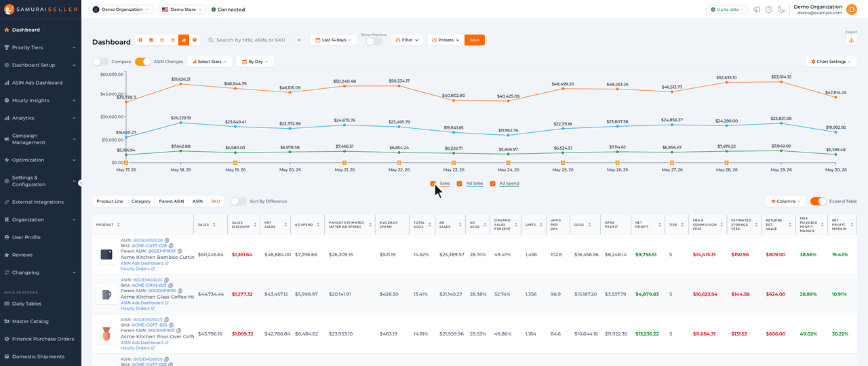Open announcements megaphone icon

tap(757, 9)
